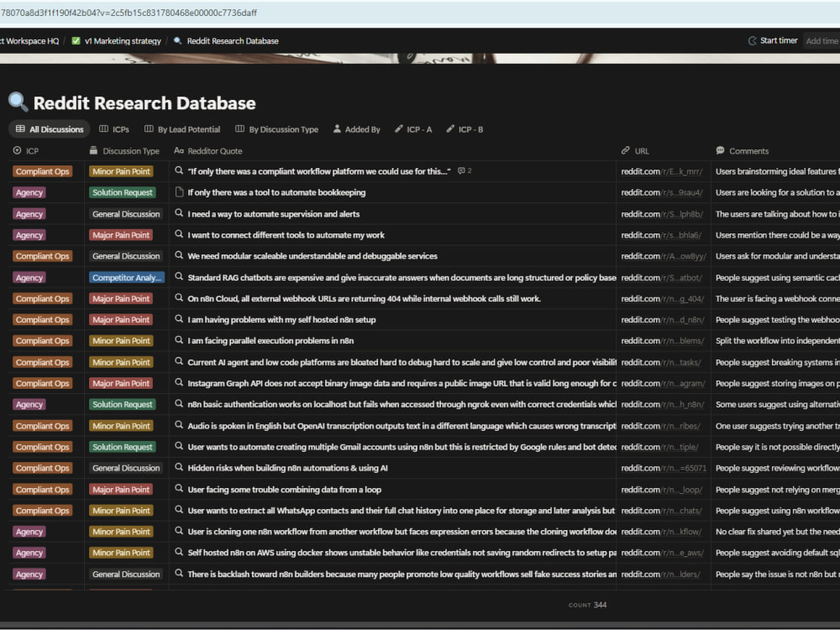Viewport: 840px width, 630px height.
Task: Click Compliant Ops tag on modular services row
Action: [x=42, y=256]
